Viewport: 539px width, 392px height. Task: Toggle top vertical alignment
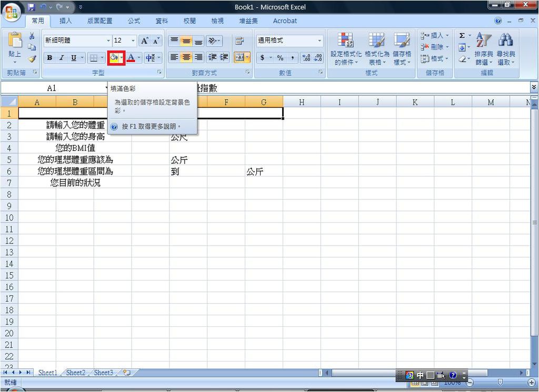[174, 41]
